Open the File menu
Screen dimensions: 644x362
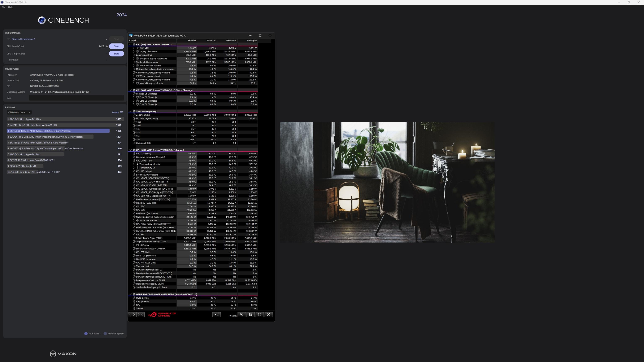[3, 7]
